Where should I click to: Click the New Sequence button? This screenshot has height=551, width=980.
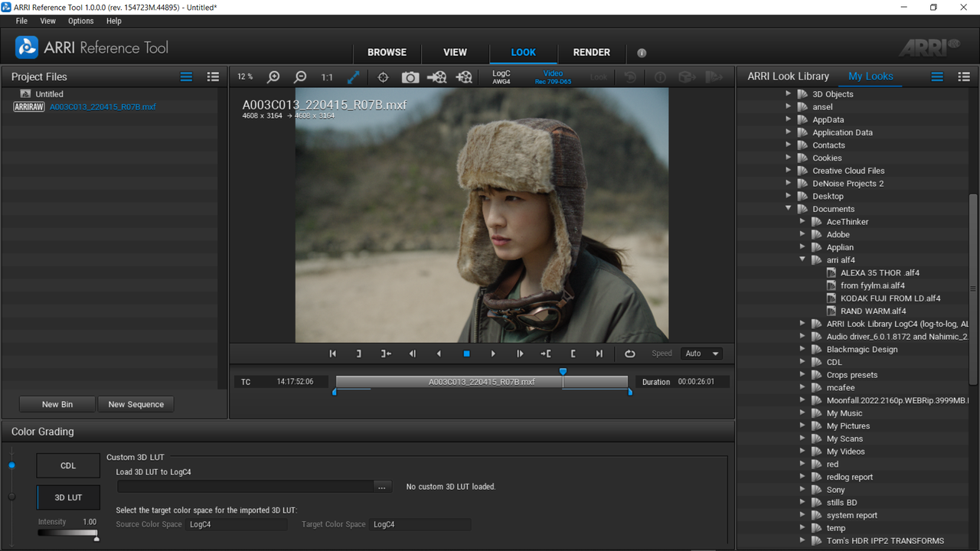(136, 404)
